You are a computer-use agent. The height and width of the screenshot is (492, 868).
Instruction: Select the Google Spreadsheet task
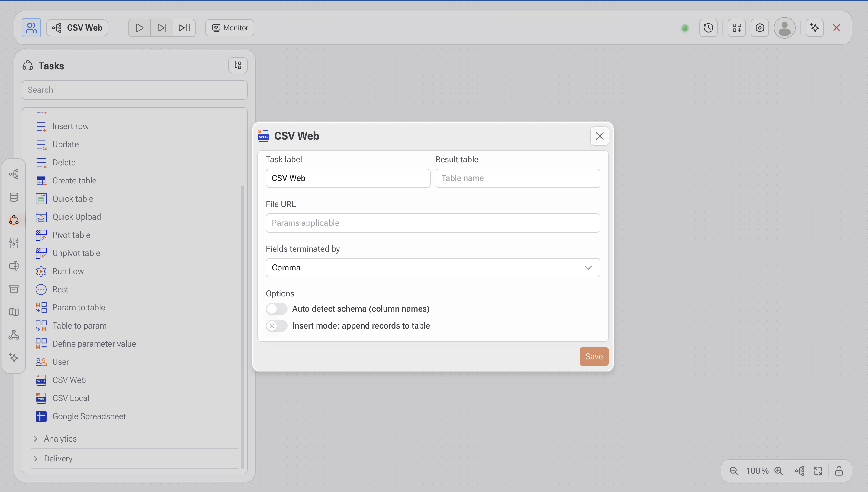coord(89,416)
